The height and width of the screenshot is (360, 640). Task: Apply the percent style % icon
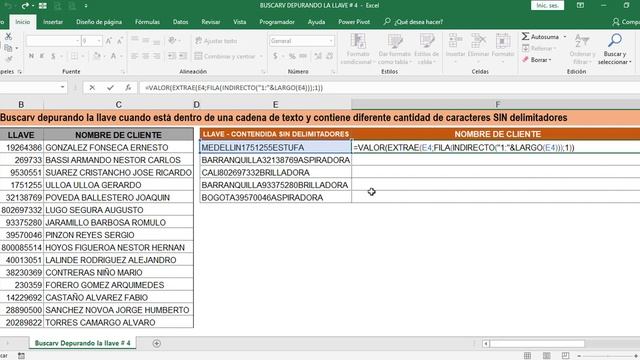coord(292,56)
